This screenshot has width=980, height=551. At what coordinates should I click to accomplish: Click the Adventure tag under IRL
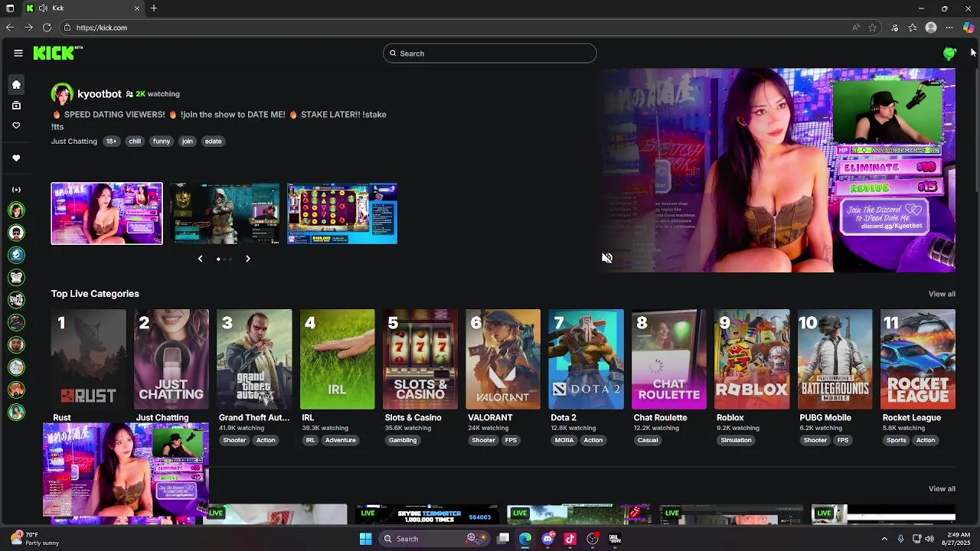pyautogui.click(x=341, y=440)
